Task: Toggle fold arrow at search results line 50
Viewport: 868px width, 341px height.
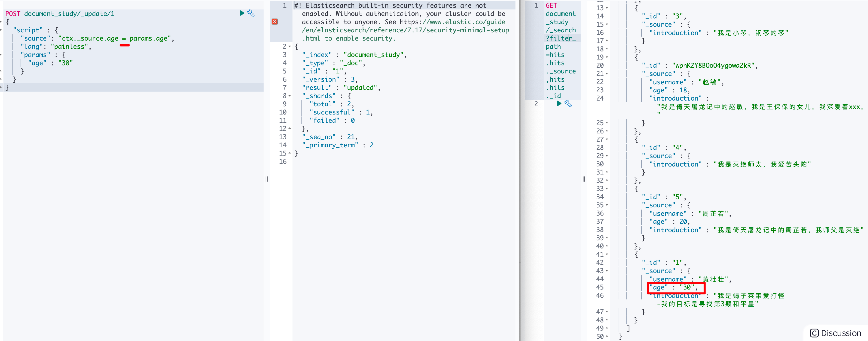Action: 607,336
